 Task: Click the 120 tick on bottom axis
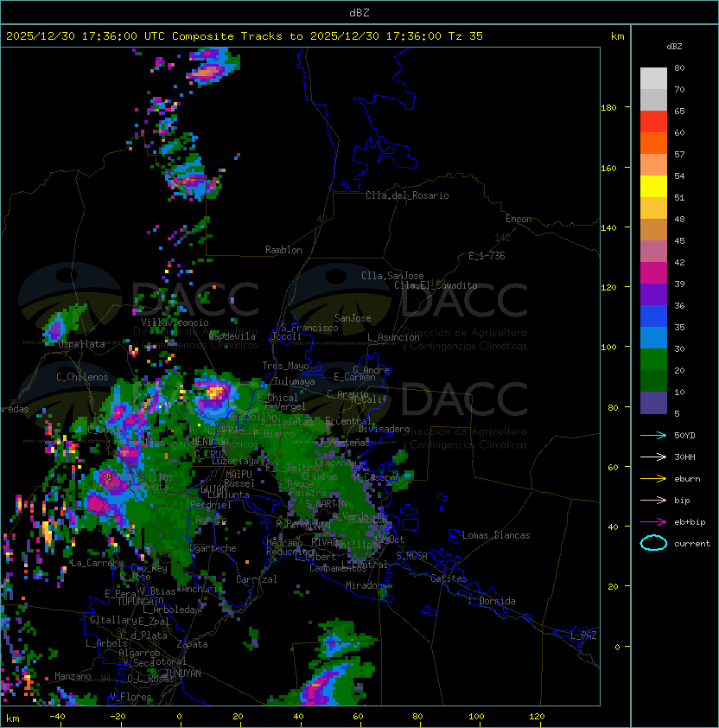point(537,717)
